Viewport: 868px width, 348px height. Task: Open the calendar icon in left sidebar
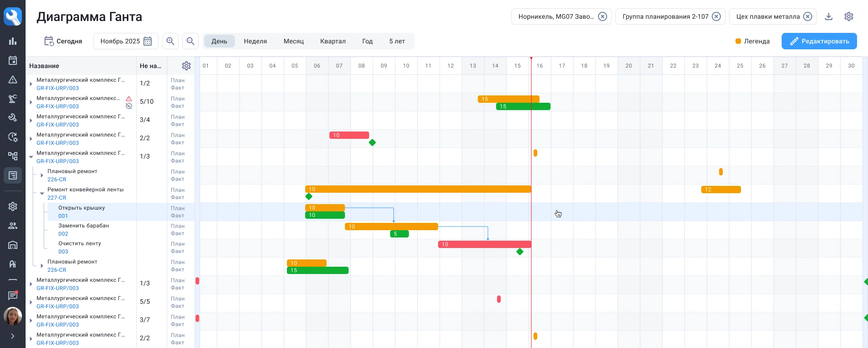pos(13,60)
